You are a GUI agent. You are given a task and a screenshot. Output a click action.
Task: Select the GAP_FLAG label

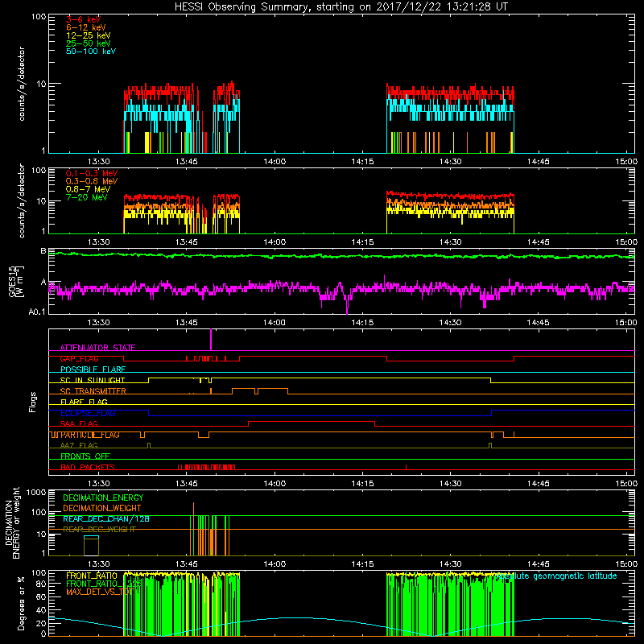pyautogui.click(x=79, y=358)
